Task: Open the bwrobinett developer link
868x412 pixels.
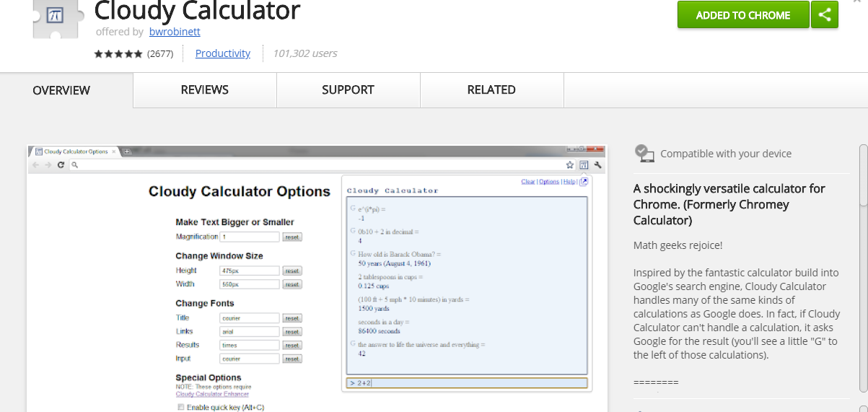Action: 175,32
